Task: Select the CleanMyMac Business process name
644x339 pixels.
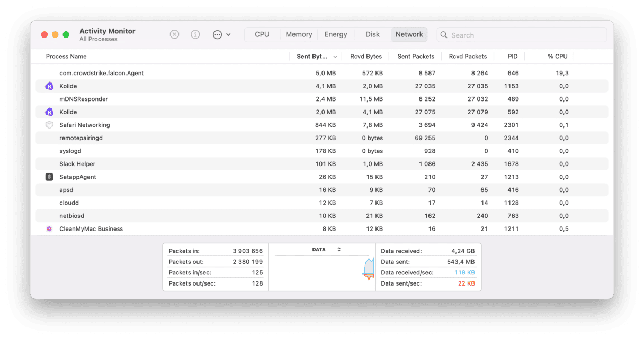Action: [x=91, y=229]
